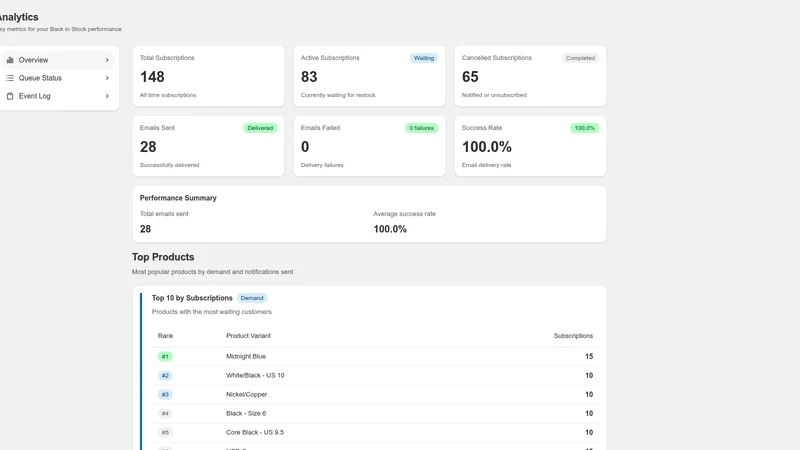Expand the Overview chevron arrow
Screen dimensions: 800x450
coord(107,60)
